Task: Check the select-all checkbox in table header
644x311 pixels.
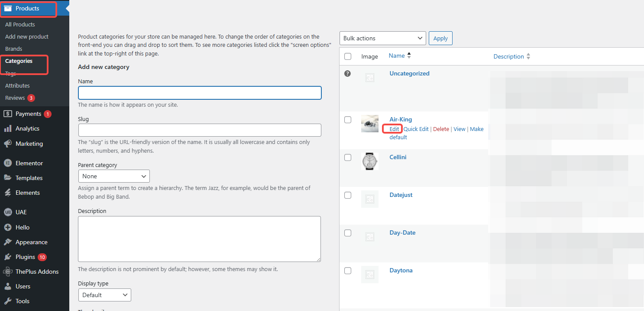Action: click(348, 56)
